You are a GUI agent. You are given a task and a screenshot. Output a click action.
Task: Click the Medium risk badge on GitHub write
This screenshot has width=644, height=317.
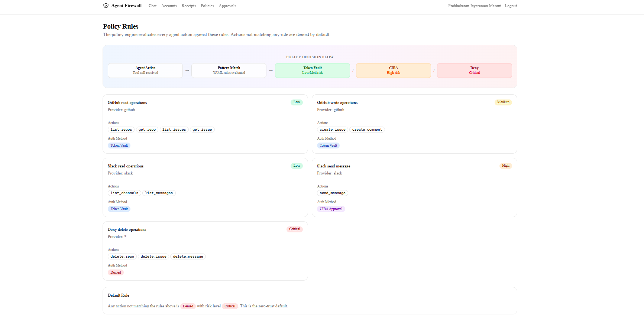503,102
